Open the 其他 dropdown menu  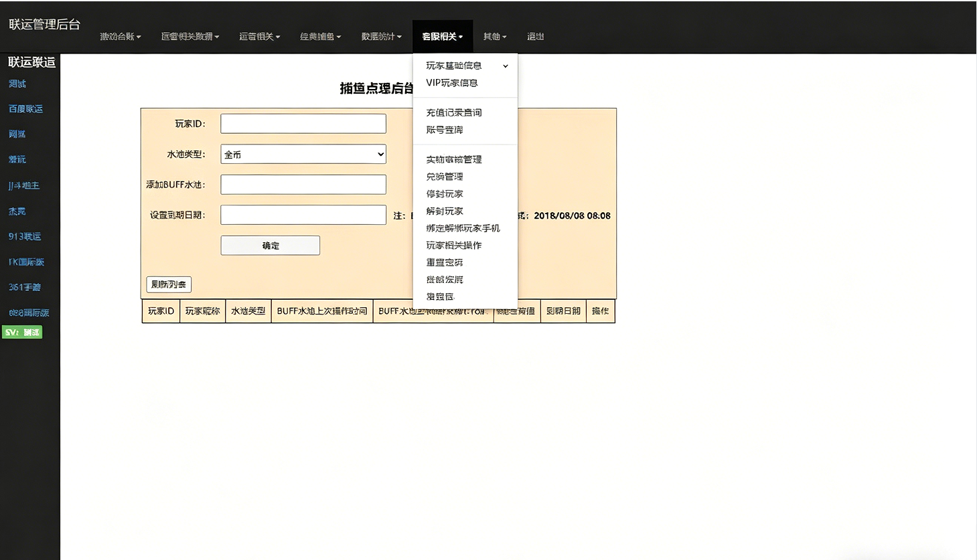tap(494, 36)
